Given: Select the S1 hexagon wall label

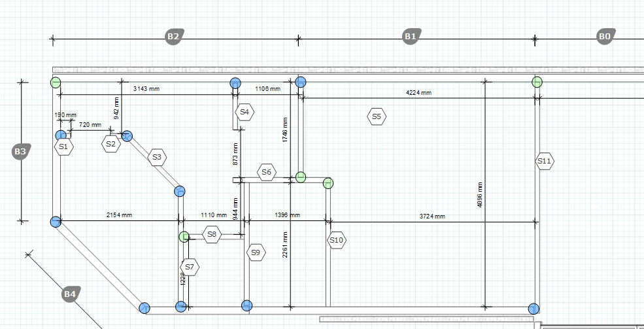Looking at the screenshot, I should click(x=63, y=147).
